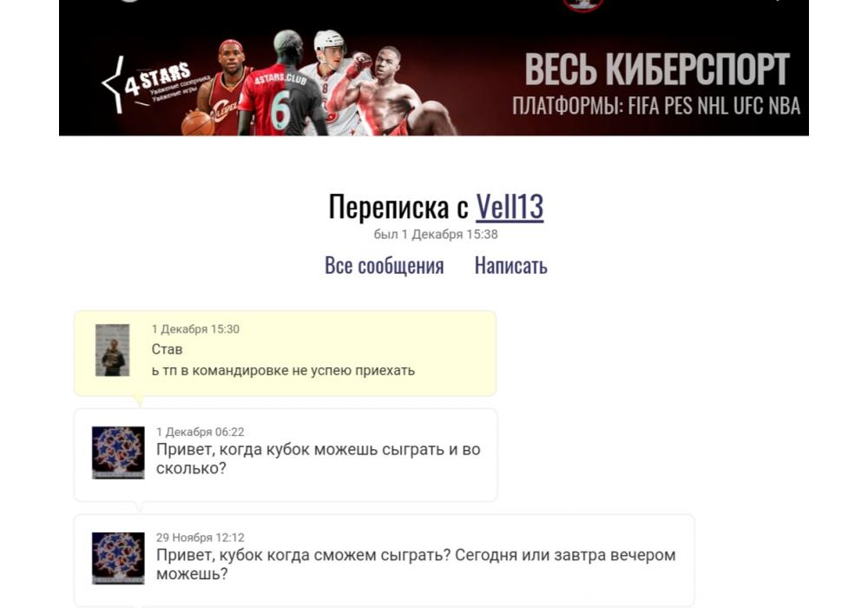This screenshot has height=608, width=868.
Task: Click Написать to write a message
Action: pos(511,266)
